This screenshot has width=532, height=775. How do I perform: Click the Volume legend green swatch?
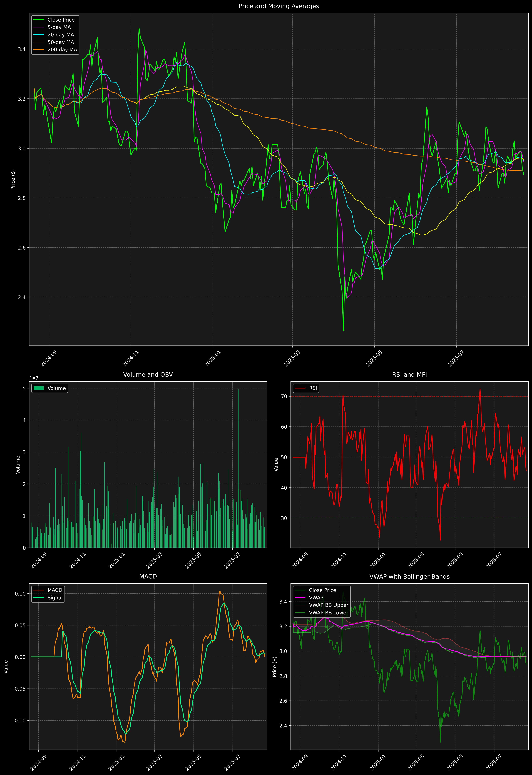[39, 388]
